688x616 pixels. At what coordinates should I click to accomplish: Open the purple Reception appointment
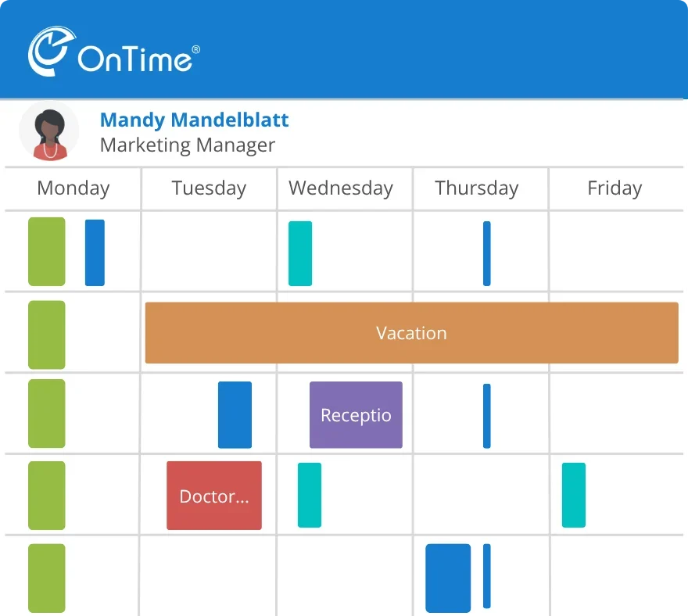356,415
